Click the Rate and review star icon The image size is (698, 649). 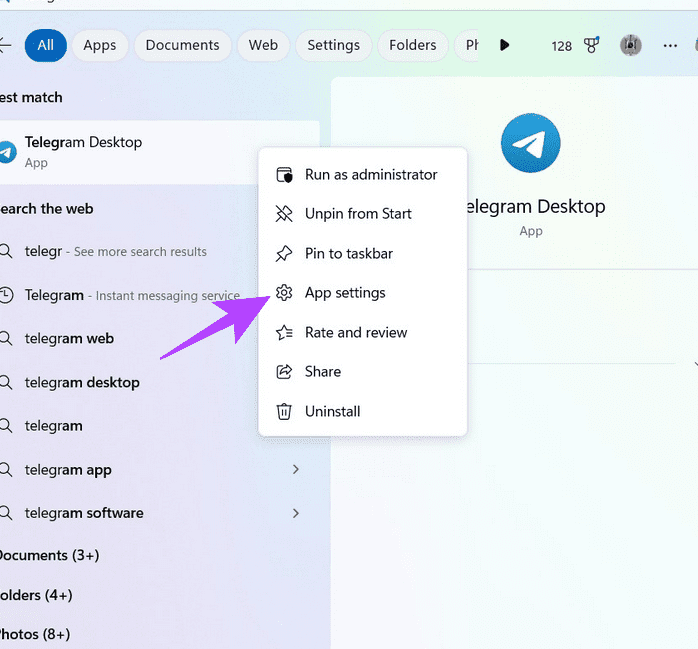point(284,332)
